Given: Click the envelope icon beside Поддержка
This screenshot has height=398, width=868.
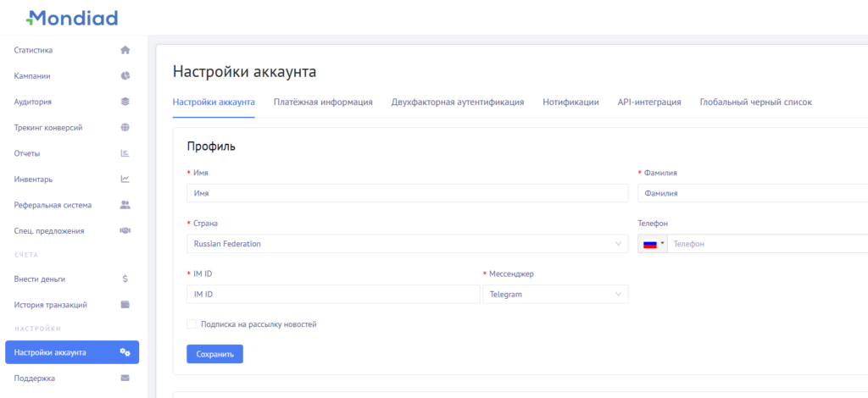Looking at the screenshot, I should coord(125,378).
